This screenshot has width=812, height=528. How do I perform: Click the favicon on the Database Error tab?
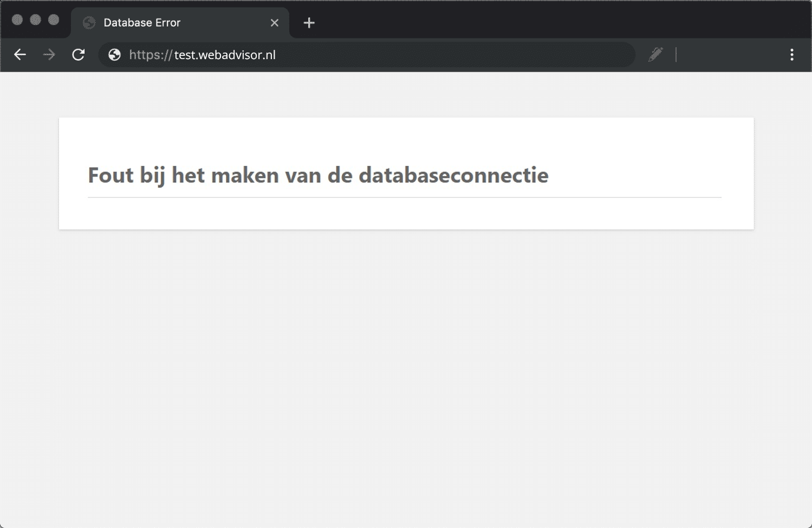tap(88, 22)
